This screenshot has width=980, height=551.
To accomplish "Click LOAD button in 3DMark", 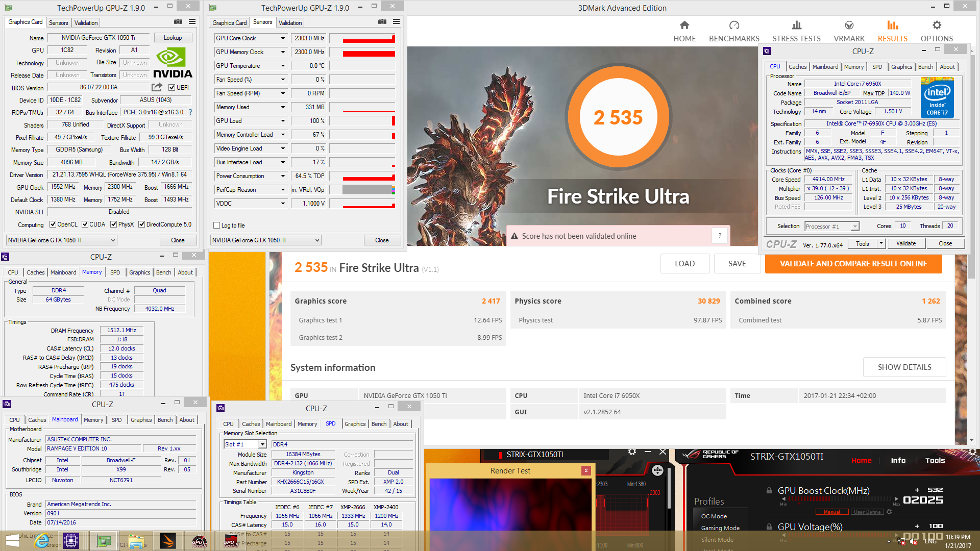I will click(684, 264).
